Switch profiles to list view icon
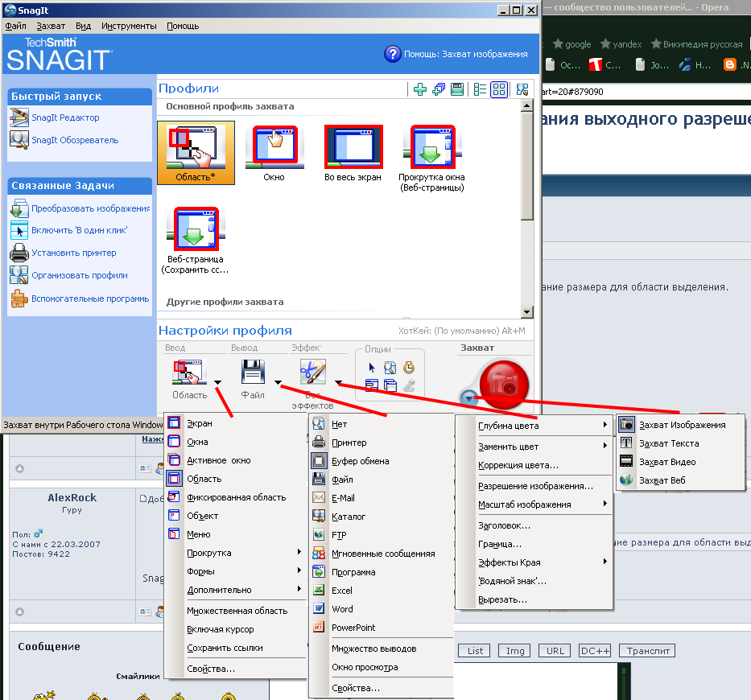This screenshot has width=751, height=700. coord(480,89)
